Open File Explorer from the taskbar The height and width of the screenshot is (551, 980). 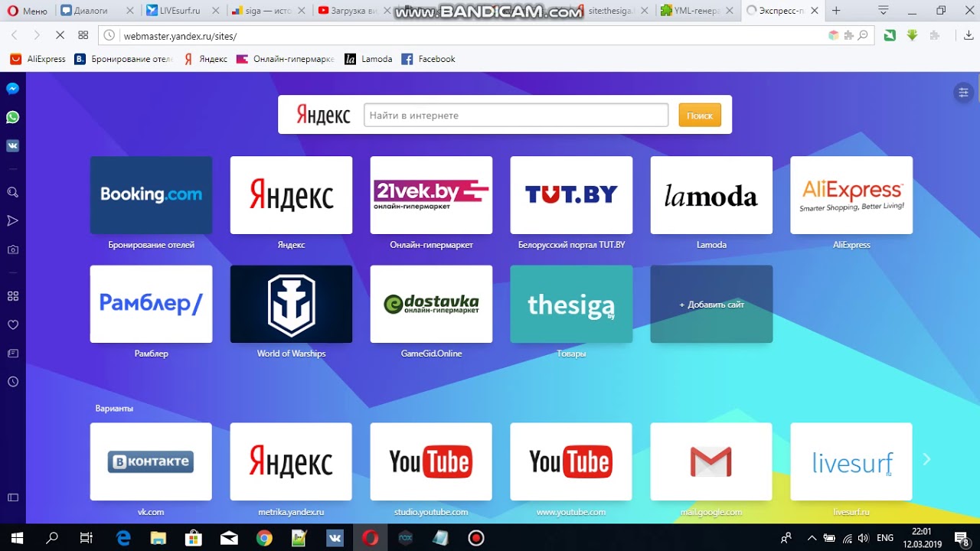coord(158,538)
